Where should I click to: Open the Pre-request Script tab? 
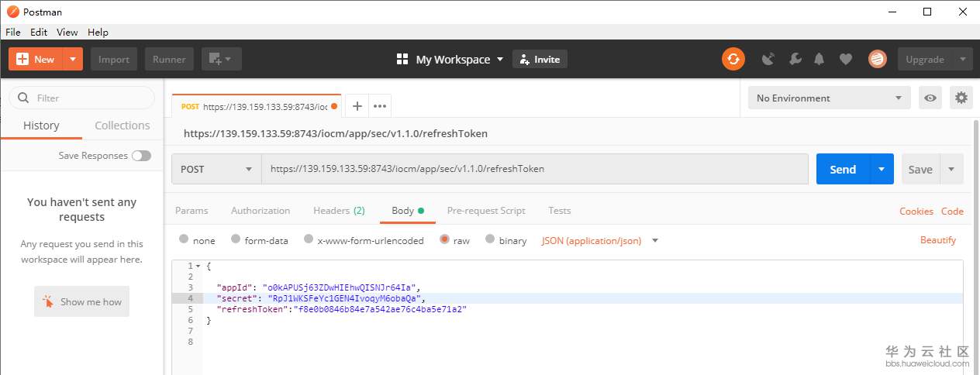click(486, 211)
